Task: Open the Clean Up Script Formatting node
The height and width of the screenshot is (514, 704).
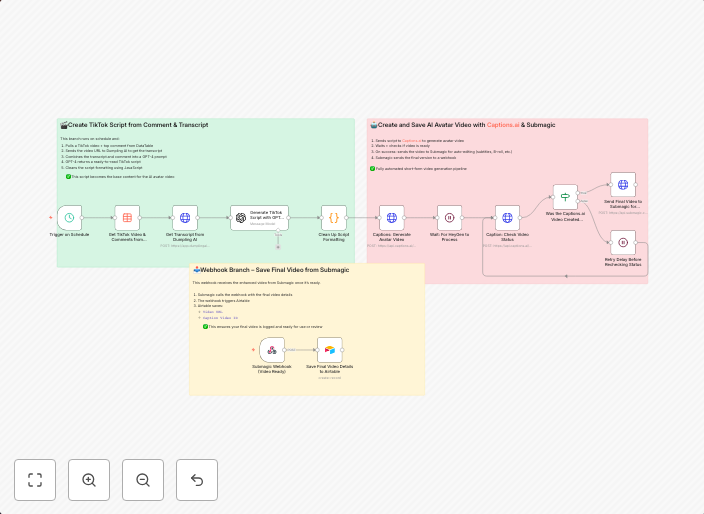Action: (333, 217)
